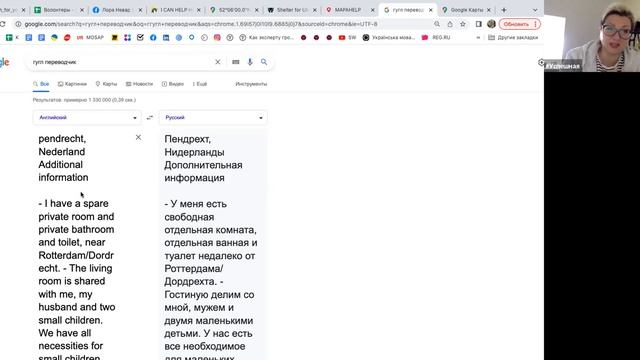Open the Instagram bookmark icon
Viewport: 640px width, 360px height.
(x=217, y=38)
